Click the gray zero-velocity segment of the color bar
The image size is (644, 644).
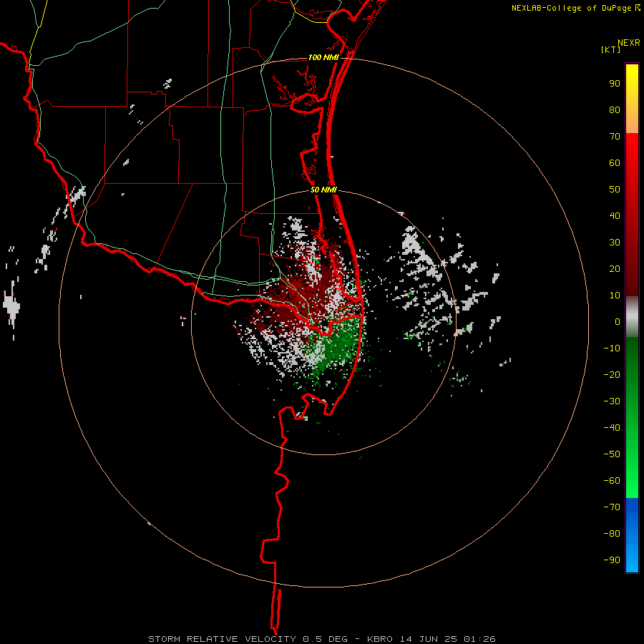pyautogui.click(x=632, y=317)
